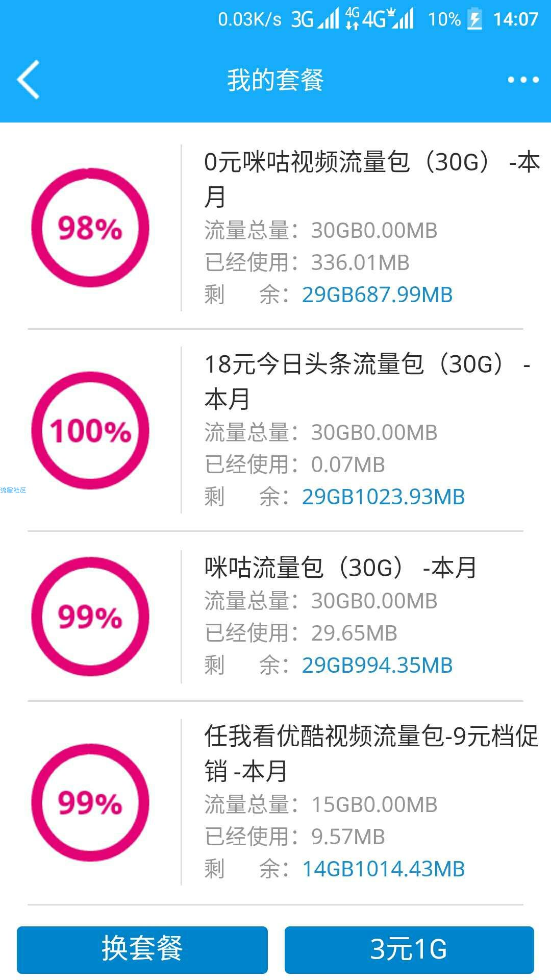Open the three-dot more options menu
The height and width of the screenshot is (980, 551).
coord(523,80)
